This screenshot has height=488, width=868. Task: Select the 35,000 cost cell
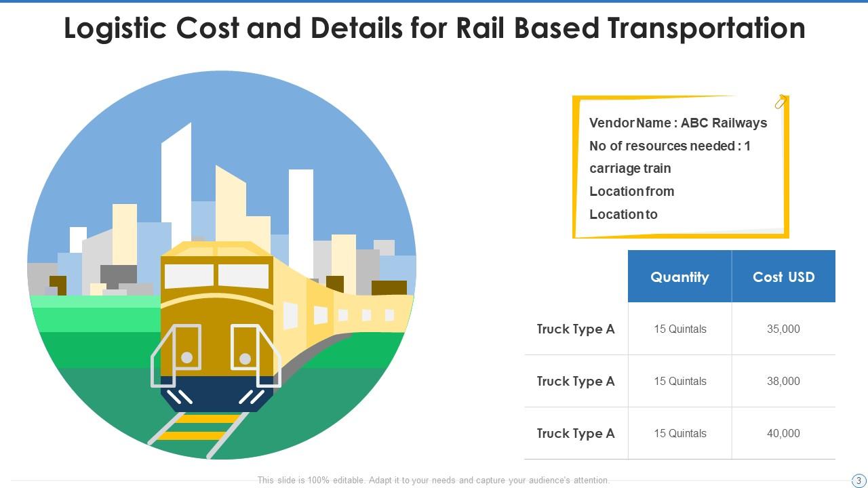tap(784, 329)
